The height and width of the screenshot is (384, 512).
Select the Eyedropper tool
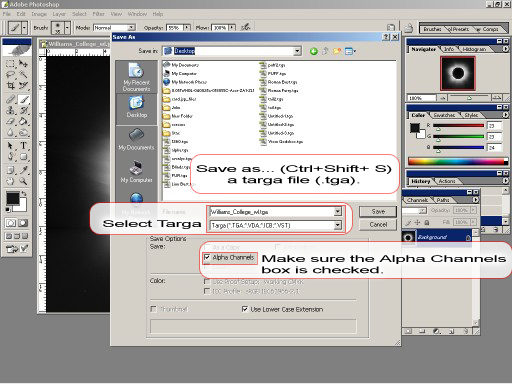point(23,170)
